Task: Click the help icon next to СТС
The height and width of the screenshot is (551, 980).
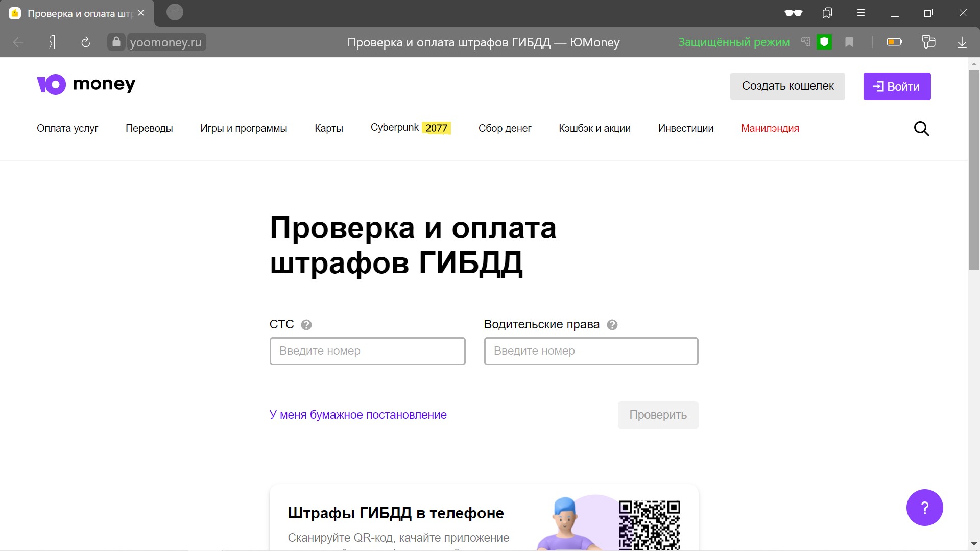Action: coord(306,325)
